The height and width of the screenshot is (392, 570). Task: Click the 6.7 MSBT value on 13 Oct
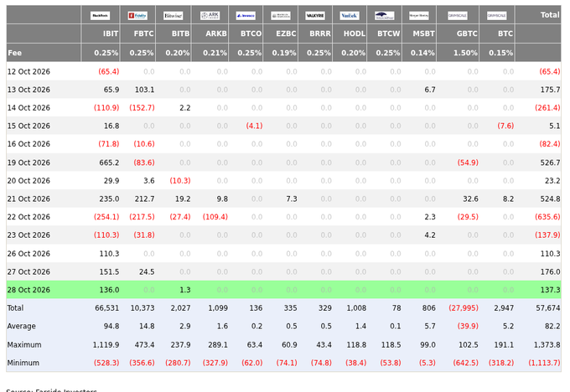pos(430,90)
